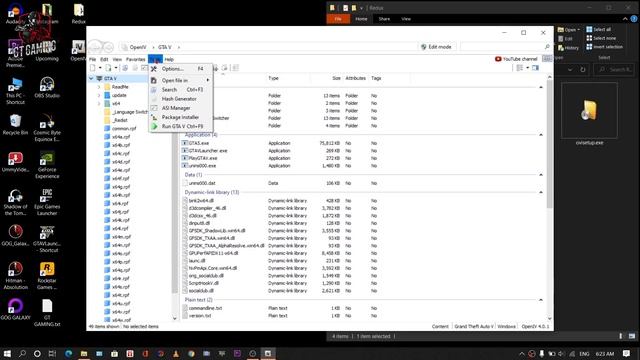Collapse the GTA V tree root

[x=91, y=78]
